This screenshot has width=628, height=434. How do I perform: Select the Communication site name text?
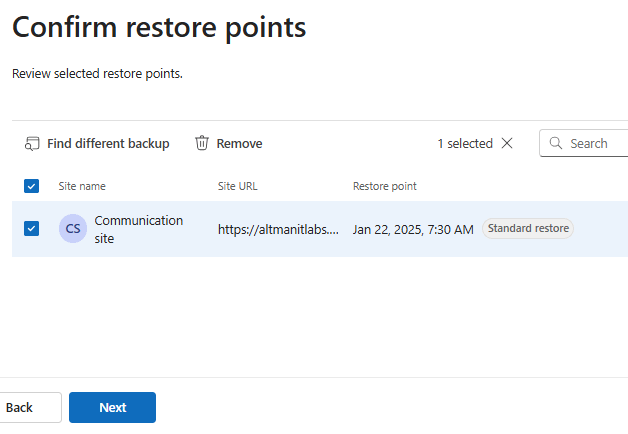pyautogui.click(x=138, y=229)
